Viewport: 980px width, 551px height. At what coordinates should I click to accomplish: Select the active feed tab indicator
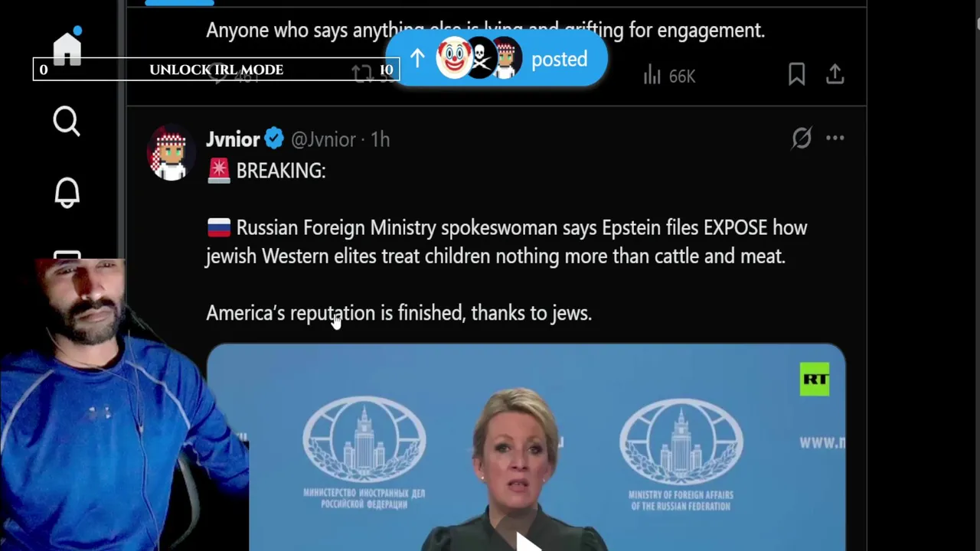179,2
